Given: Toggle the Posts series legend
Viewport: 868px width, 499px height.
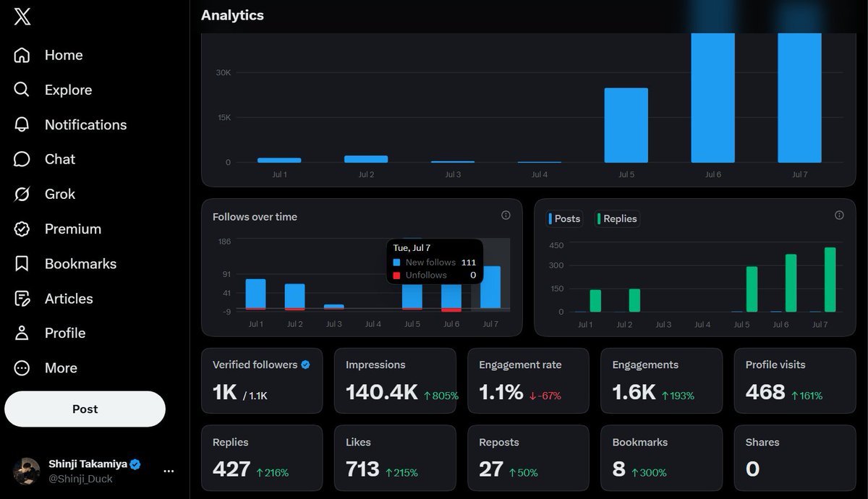Looking at the screenshot, I should click(x=565, y=218).
